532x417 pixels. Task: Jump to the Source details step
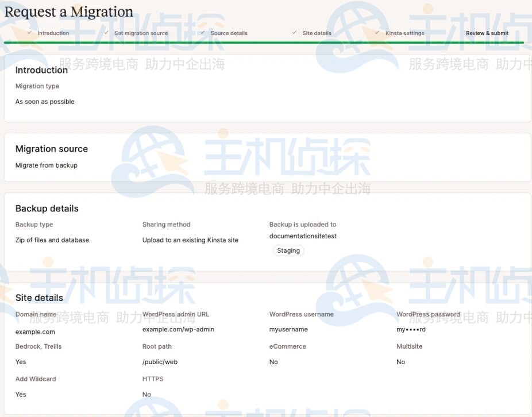(x=229, y=33)
